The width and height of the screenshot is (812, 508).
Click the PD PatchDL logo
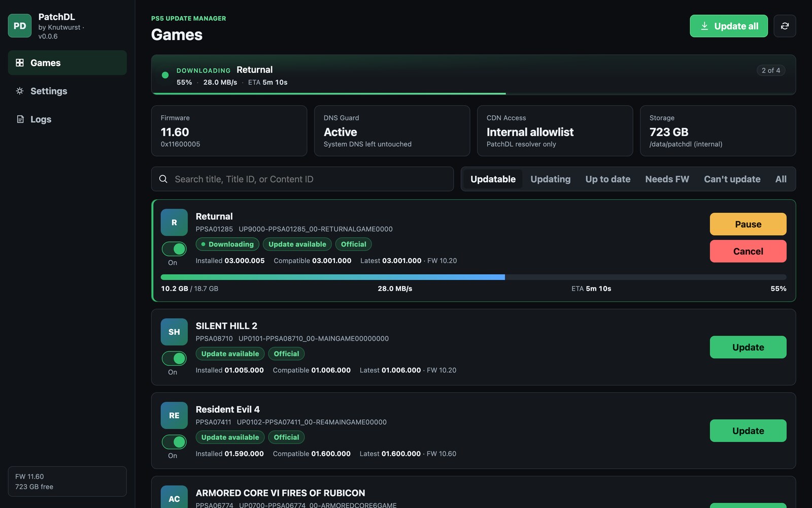[20, 26]
